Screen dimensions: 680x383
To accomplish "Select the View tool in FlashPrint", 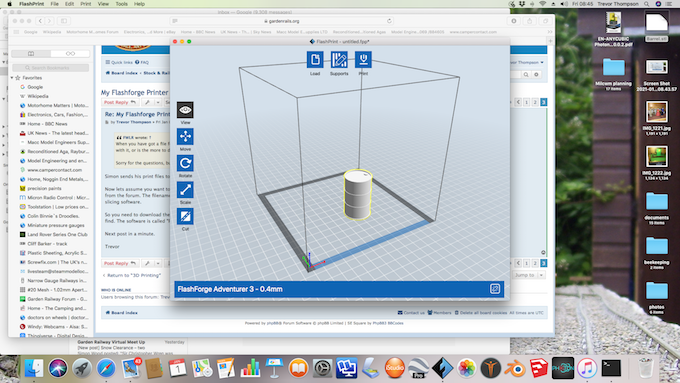I will coord(185,110).
